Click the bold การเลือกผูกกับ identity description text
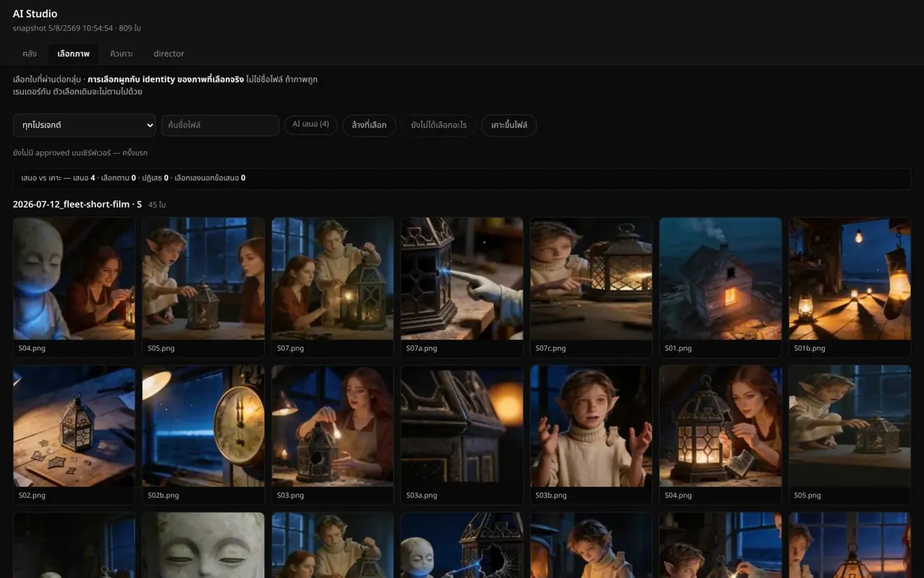The image size is (924, 578). point(166,79)
